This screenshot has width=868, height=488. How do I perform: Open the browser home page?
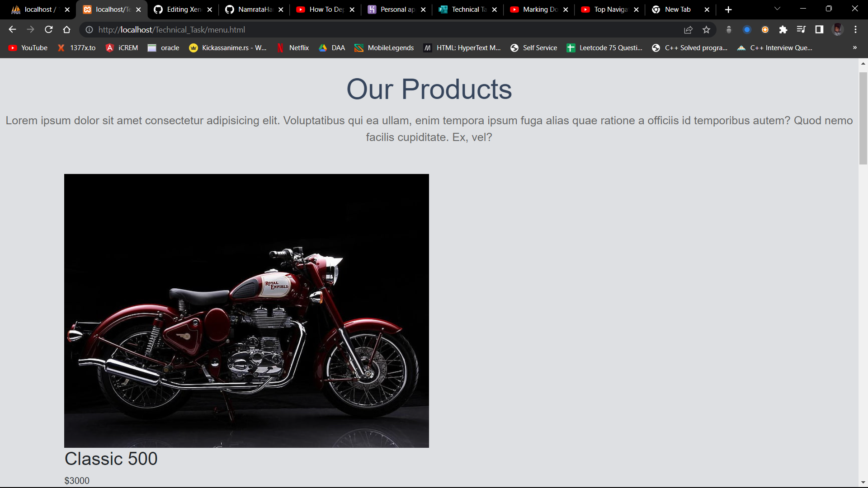point(66,29)
